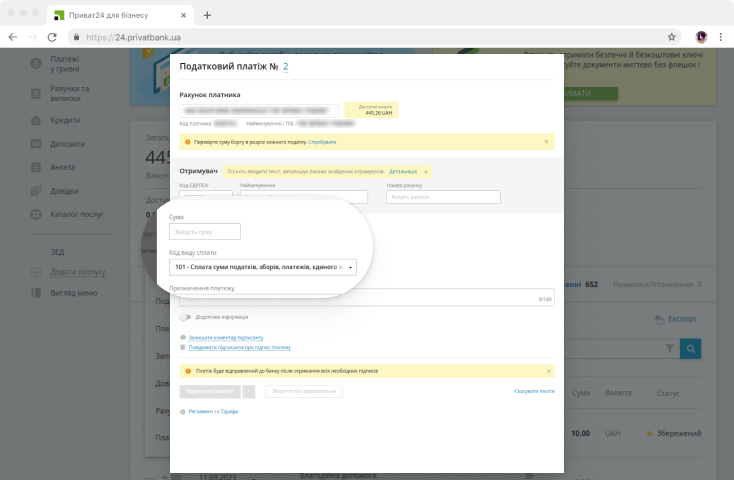This screenshot has height=480, width=734.
Task: Toggle the Додаткова інформація switch
Action: click(186, 317)
